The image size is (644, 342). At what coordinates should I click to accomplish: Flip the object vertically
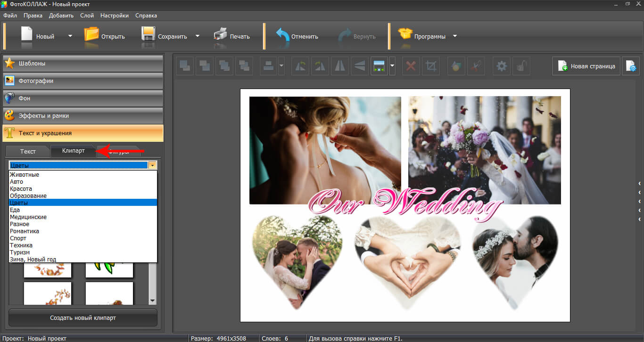click(360, 66)
